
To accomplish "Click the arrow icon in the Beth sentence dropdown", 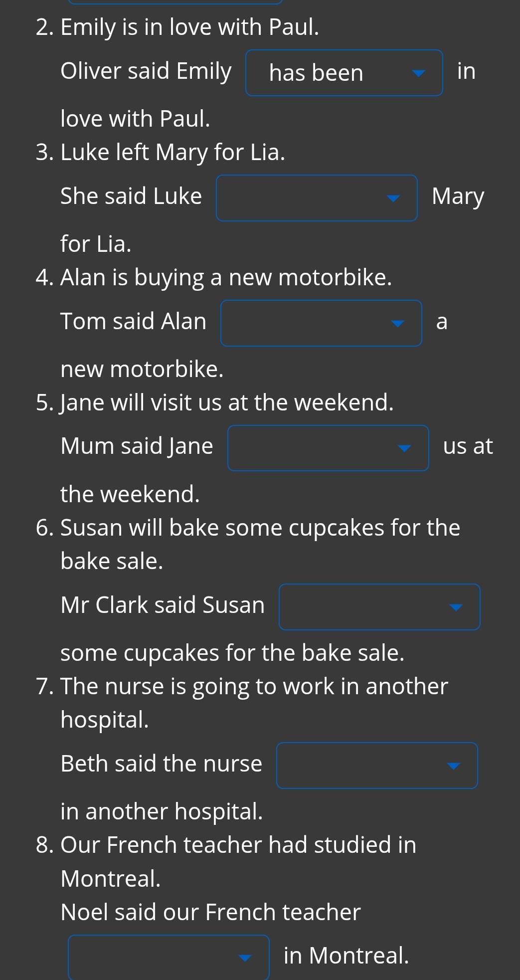I will tap(453, 766).
